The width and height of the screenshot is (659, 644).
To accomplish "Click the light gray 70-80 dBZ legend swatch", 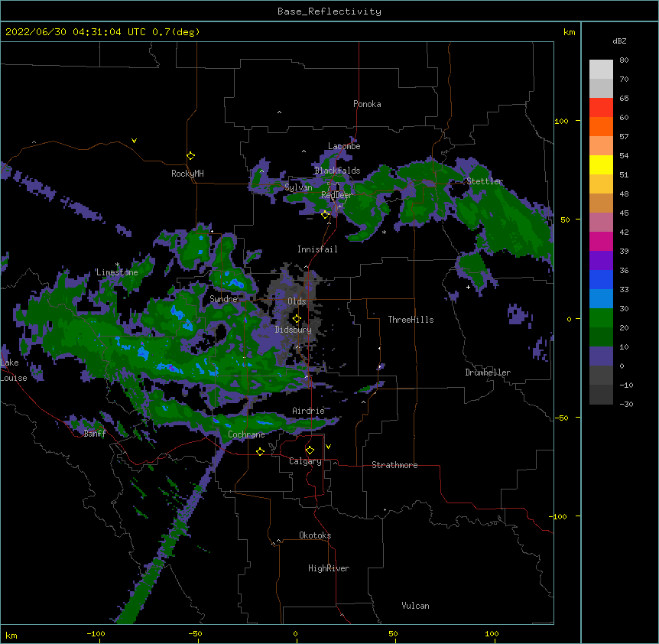I will click(x=601, y=70).
